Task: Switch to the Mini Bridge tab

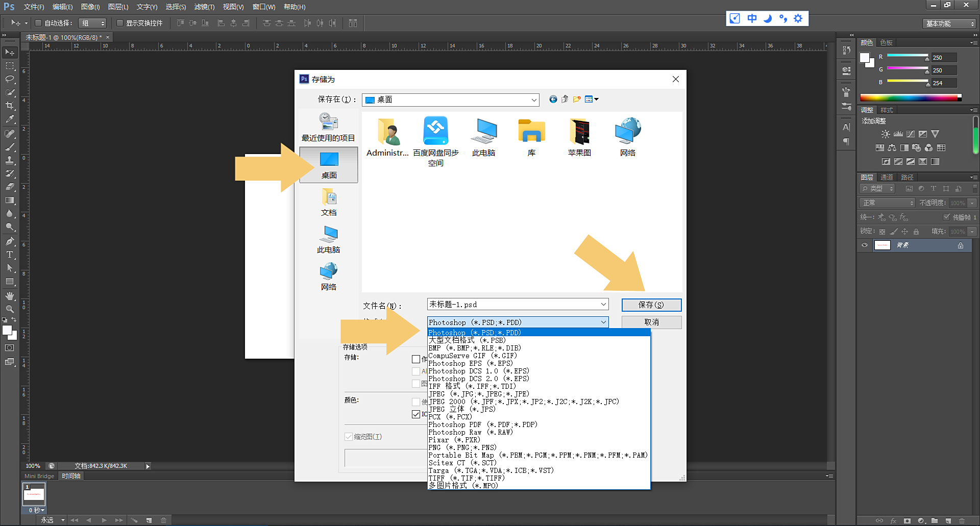Action: (x=39, y=476)
